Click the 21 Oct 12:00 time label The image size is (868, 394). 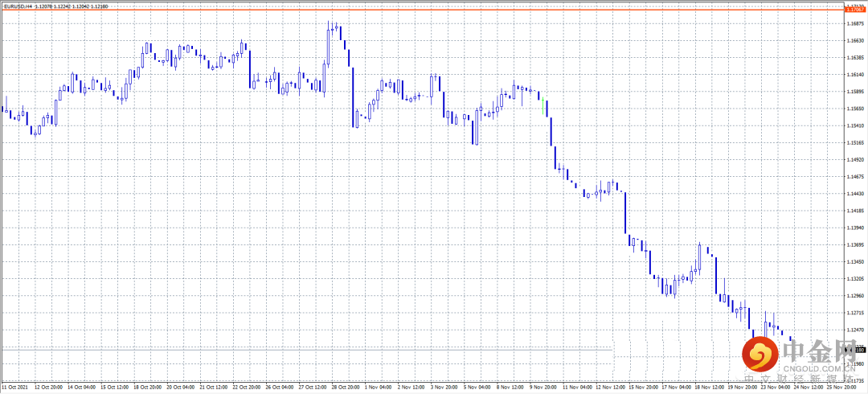point(215,388)
